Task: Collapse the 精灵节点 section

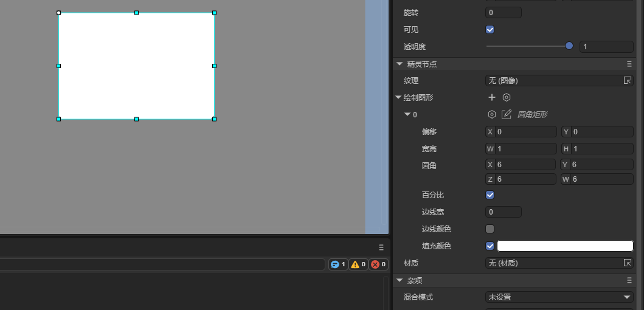Action: click(x=400, y=64)
